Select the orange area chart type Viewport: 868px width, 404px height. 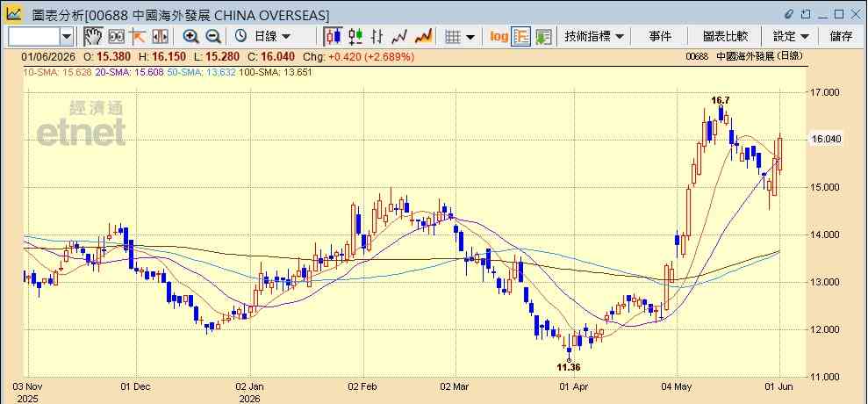click(424, 37)
